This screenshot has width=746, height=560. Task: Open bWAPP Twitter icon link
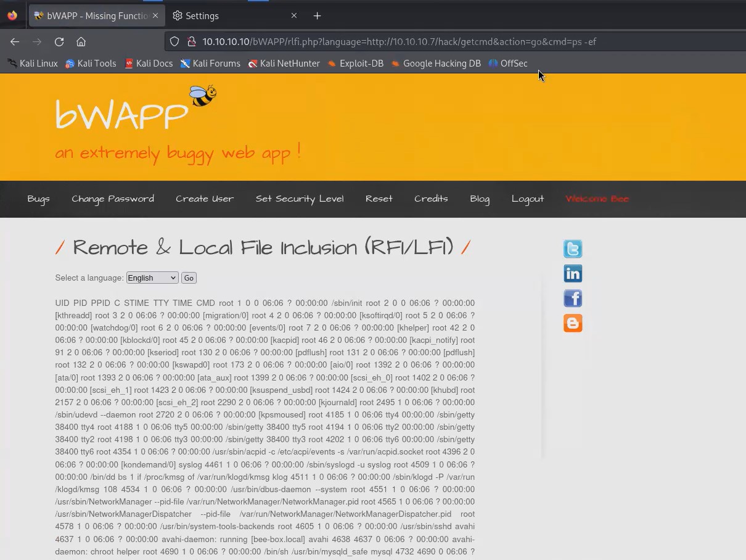pos(573,249)
